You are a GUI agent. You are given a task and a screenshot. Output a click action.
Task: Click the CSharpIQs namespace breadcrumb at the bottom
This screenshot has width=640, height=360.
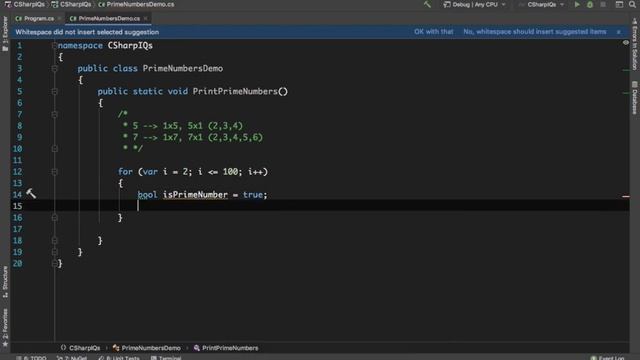click(80, 348)
